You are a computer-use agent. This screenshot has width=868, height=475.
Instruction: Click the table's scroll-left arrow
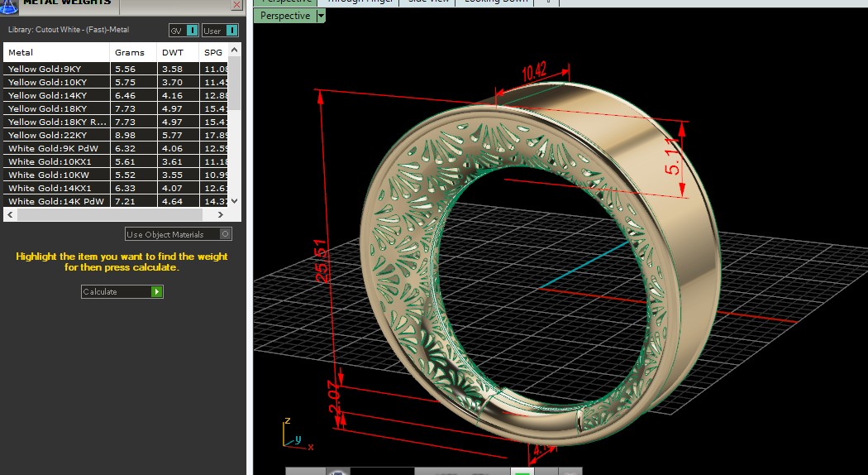pos(10,214)
